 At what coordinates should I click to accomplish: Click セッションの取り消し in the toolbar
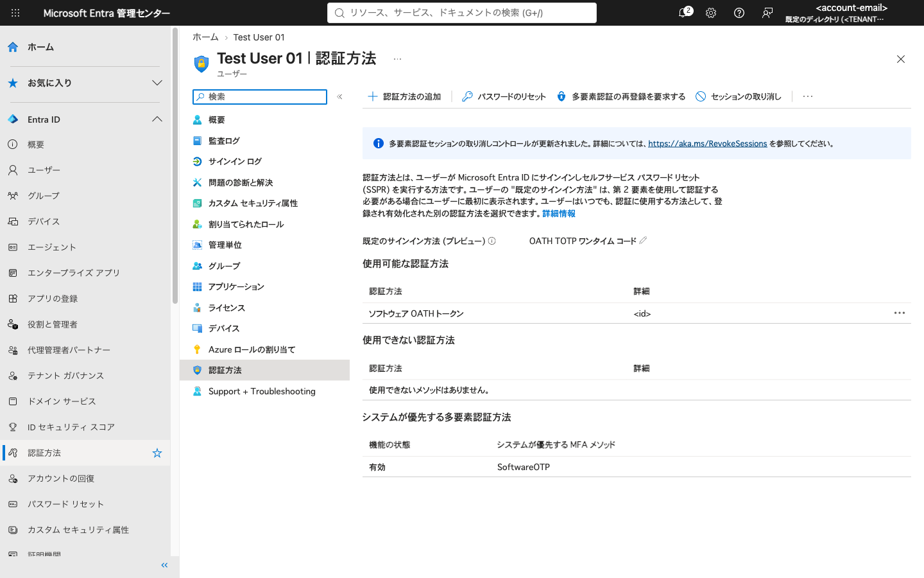[x=739, y=96]
